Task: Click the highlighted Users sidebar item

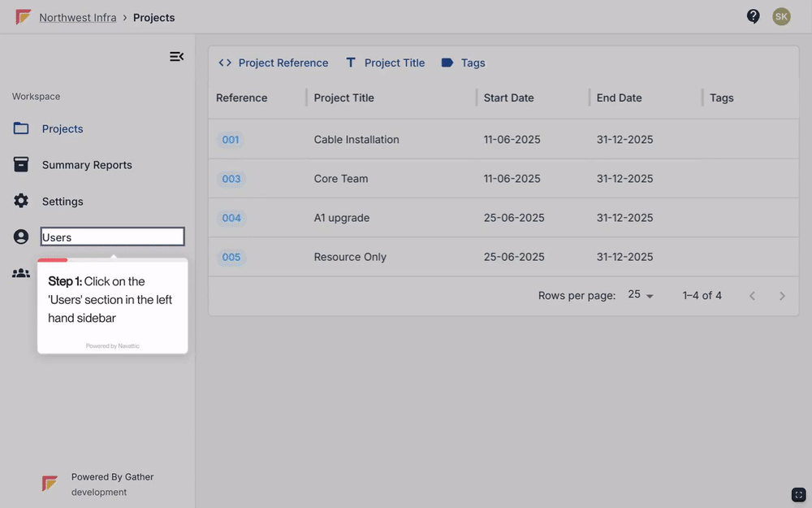Action: tap(112, 237)
